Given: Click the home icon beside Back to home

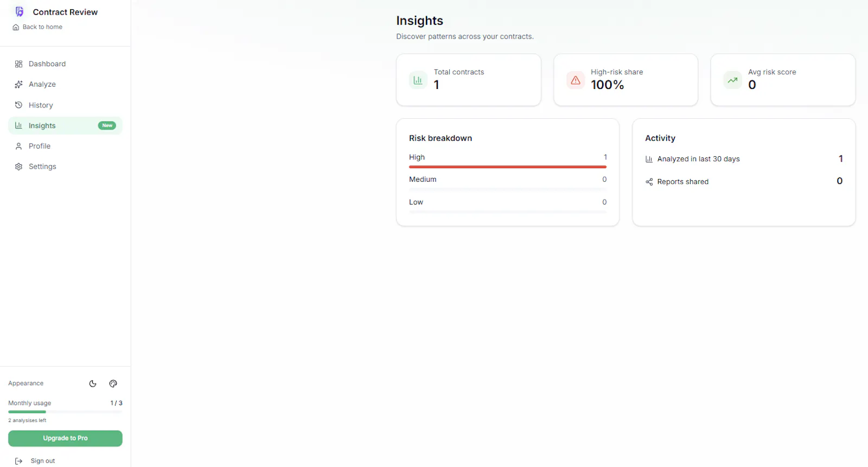Looking at the screenshot, I should pos(16,27).
